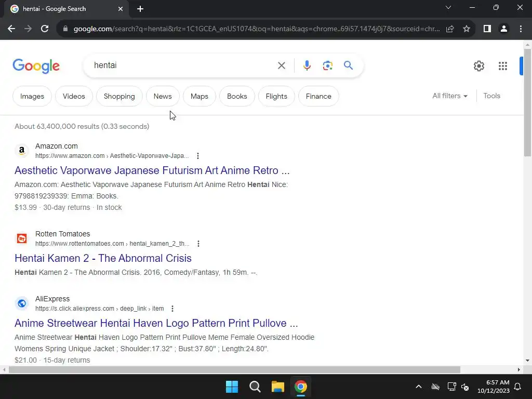532x399 pixels.
Task: Click the AliExpress globe favicon
Action: coord(22,303)
